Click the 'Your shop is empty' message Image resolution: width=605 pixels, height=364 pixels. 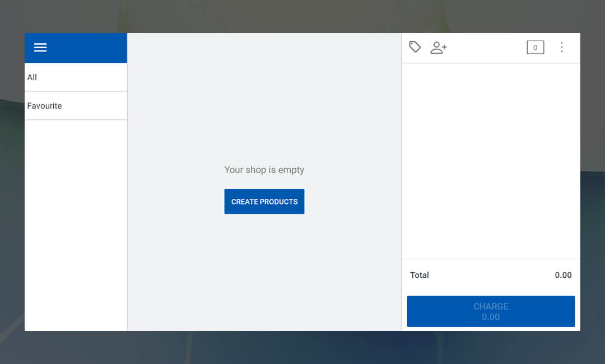click(x=264, y=170)
